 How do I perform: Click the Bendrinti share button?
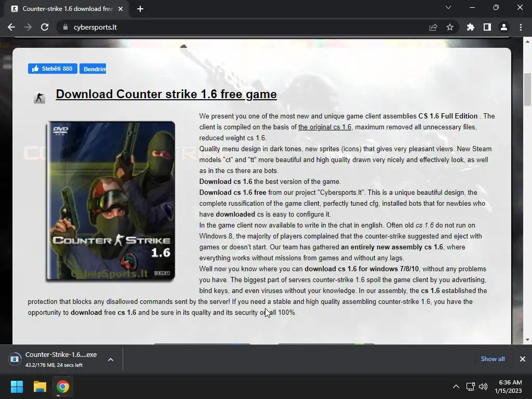point(92,69)
